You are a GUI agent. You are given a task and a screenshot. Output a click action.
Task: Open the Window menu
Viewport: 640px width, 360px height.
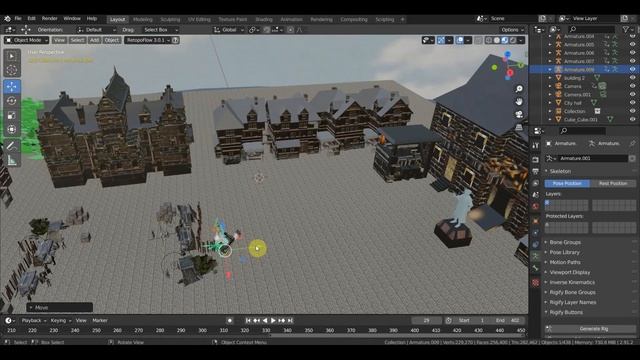tap(72, 19)
